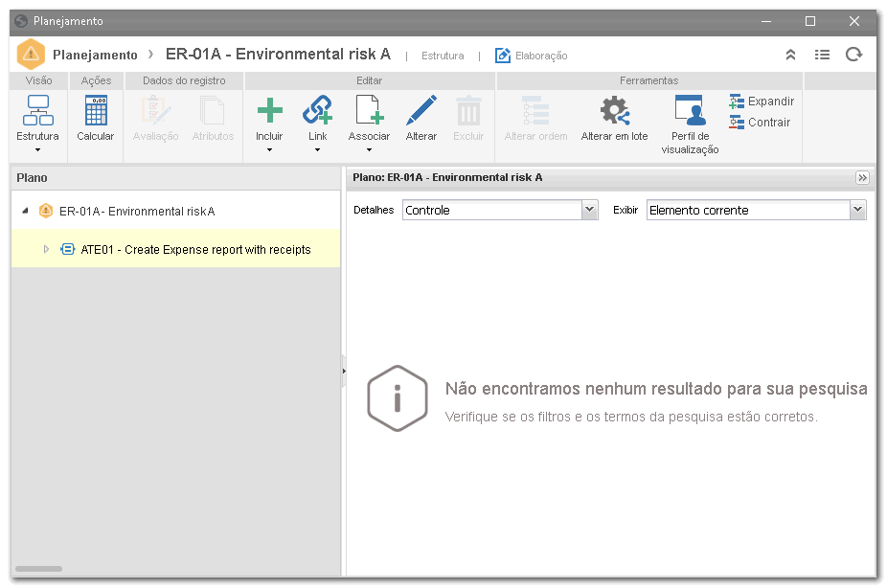
Task: Open the Associar dropdown arrow
Action: (x=369, y=149)
